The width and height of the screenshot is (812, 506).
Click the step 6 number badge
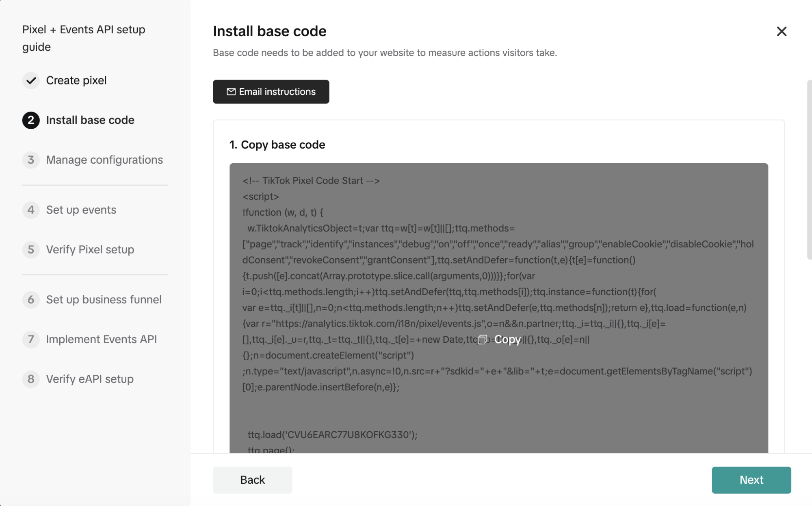pos(31,300)
